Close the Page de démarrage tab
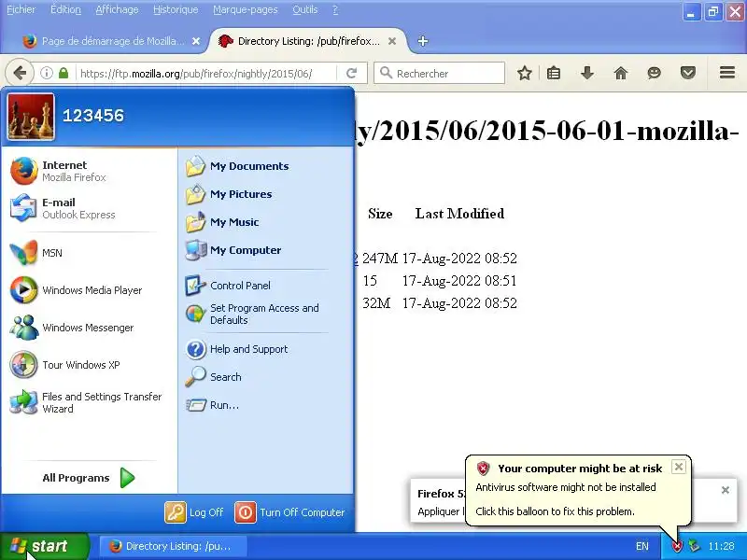This screenshot has height=560, width=747. (x=196, y=41)
